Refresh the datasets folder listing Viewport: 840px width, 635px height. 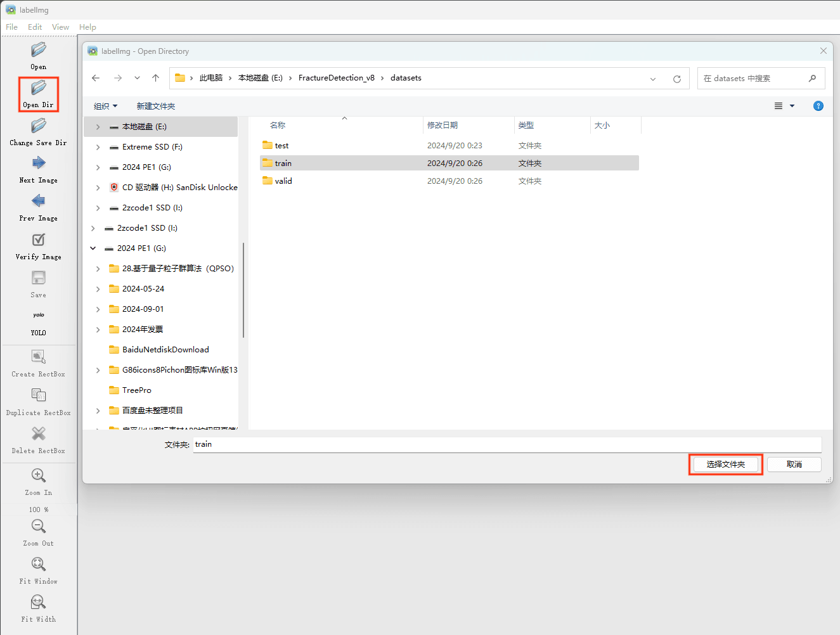677,79
